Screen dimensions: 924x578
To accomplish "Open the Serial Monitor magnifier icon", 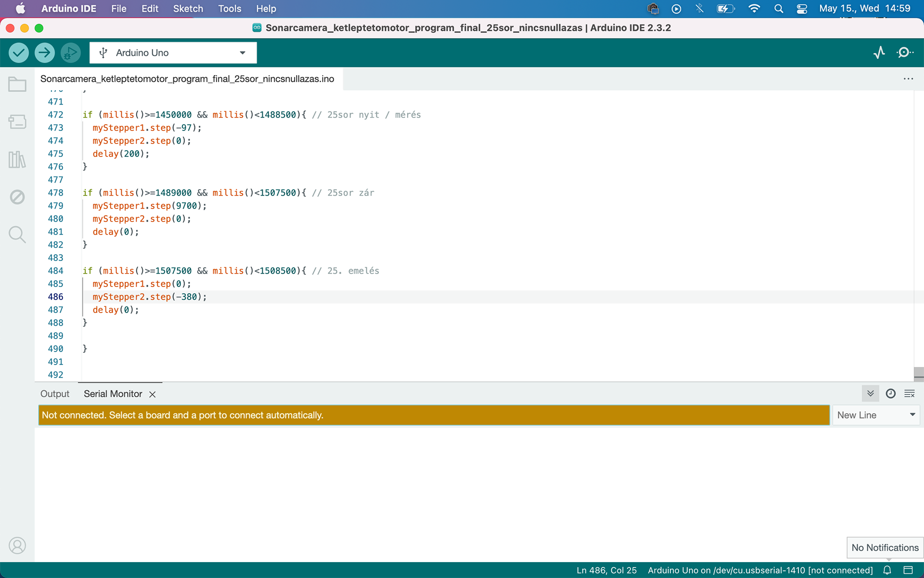I will (x=905, y=53).
